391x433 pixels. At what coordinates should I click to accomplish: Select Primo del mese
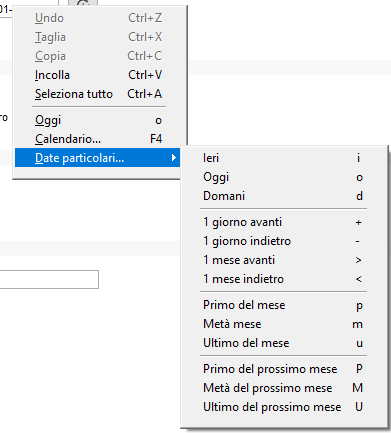284,305
